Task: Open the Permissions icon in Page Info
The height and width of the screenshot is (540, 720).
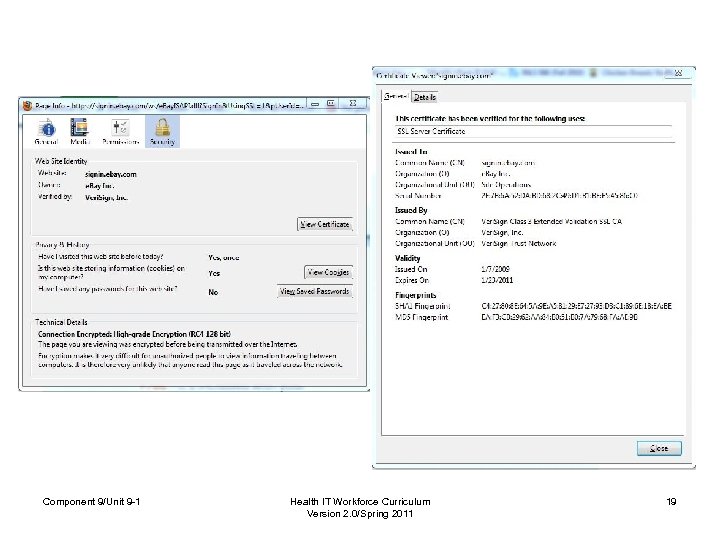Action: pos(121,132)
